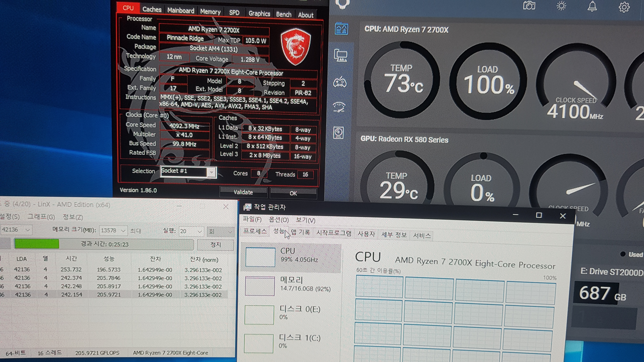Viewport: 644px width, 362px height.
Task: Open the 옵션(O) menu in Task Manager
Action: (x=279, y=220)
